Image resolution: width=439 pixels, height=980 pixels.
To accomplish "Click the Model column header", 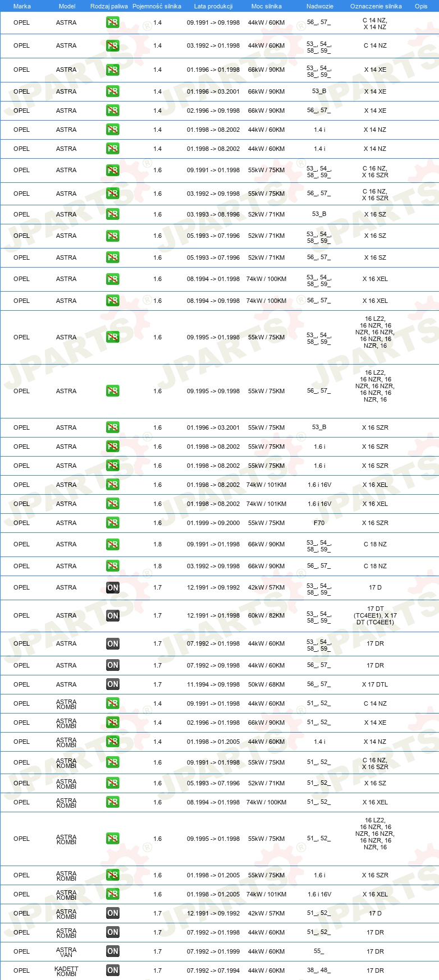I will (67, 6).
